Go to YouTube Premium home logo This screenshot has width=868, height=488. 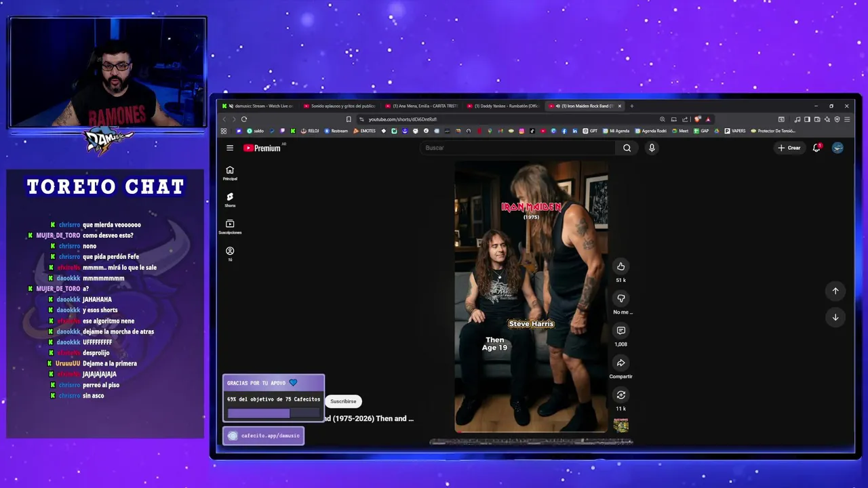point(262,148)
